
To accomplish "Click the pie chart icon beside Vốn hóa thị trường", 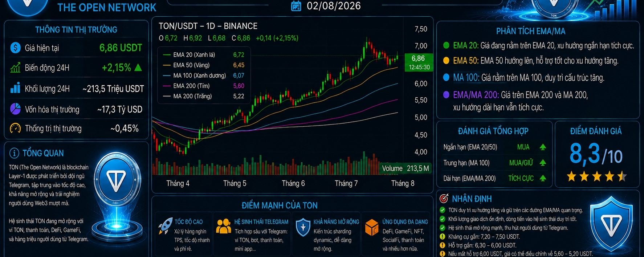I will [x=15, y=109].
